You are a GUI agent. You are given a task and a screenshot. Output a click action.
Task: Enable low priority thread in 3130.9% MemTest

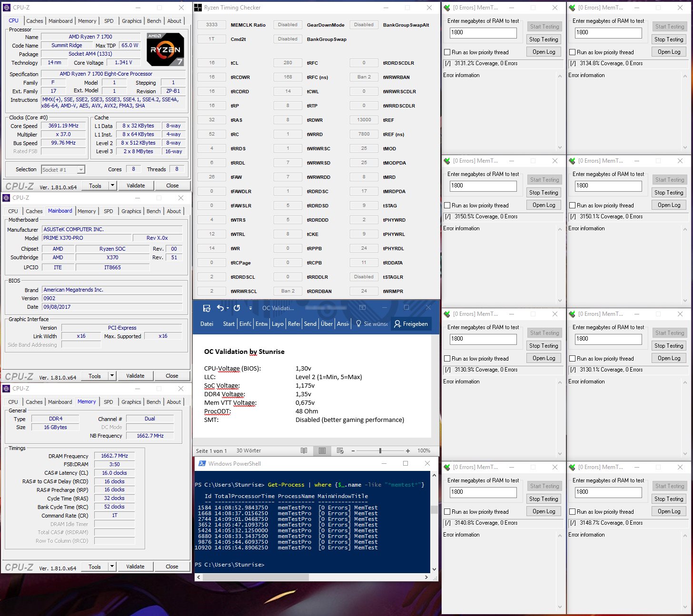click(447, 359)
